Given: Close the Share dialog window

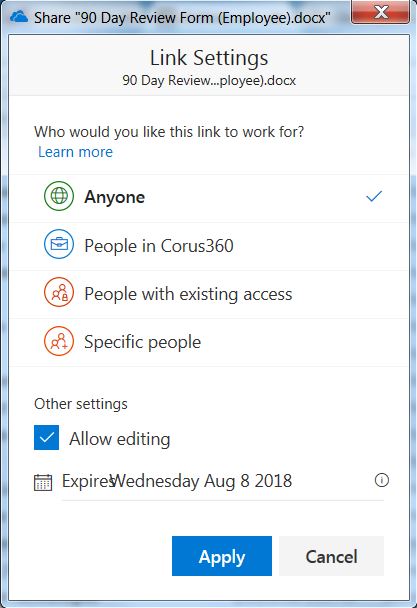Looking at the screenshot, I should tap(380, 12).
